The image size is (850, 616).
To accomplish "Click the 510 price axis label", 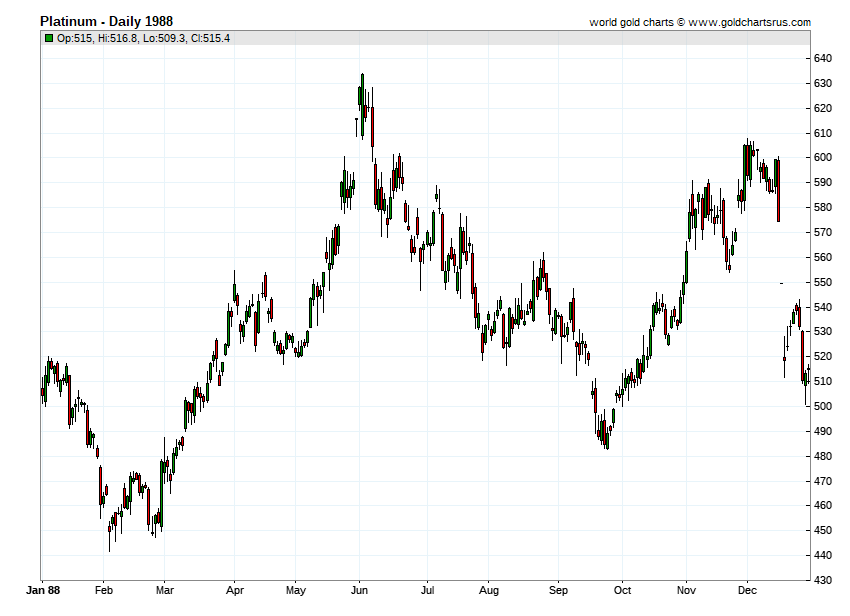I will tap(823, 381).
